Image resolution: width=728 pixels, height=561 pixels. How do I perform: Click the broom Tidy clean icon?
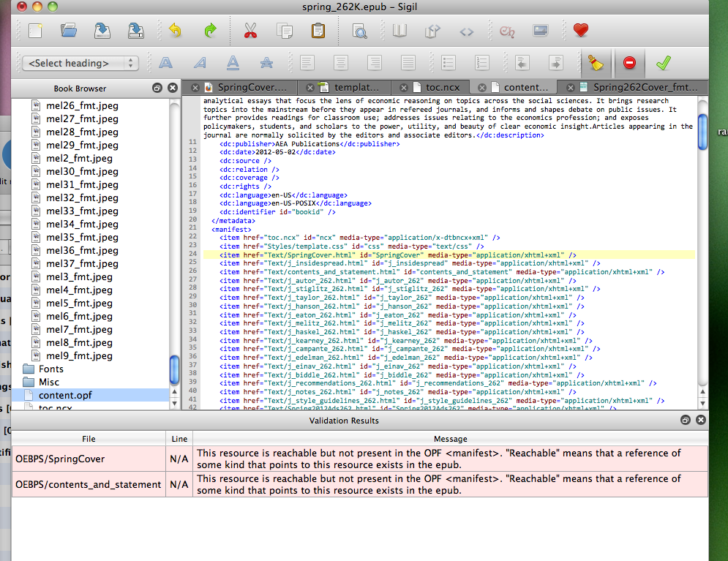(596, 63)
